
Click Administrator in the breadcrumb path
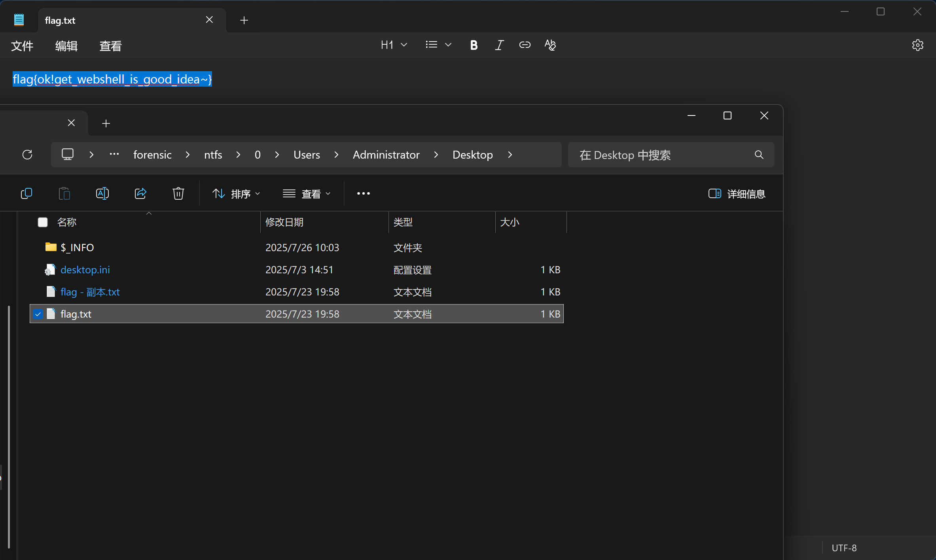click(x=386, y=155)
